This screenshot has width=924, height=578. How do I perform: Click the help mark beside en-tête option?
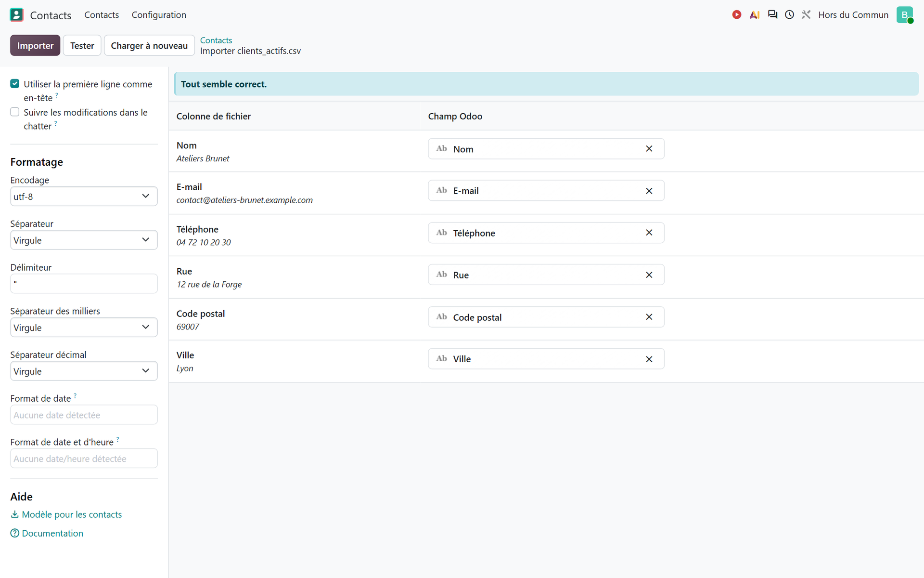(x=57, y=95)
